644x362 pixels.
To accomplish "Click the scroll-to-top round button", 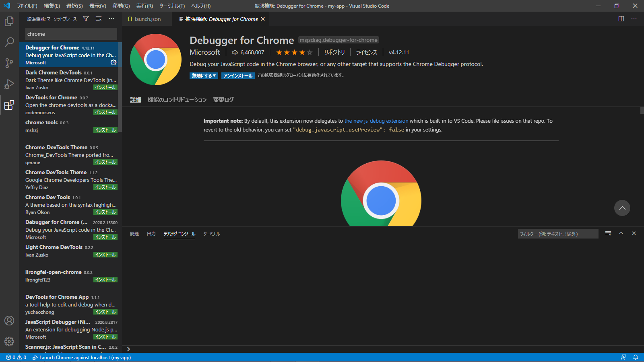I will (622, 208).
